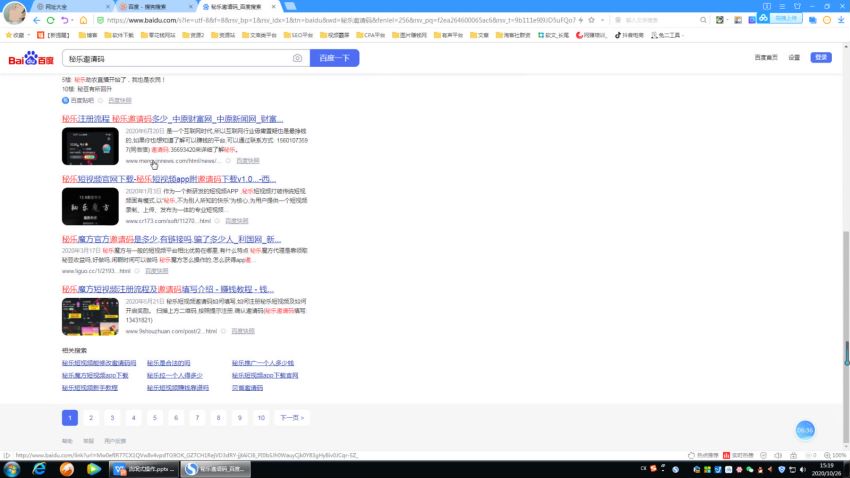Click the magnifier icon in browser search box
The width and height of the screenshot is (850, 478).
tap(703, 20)
